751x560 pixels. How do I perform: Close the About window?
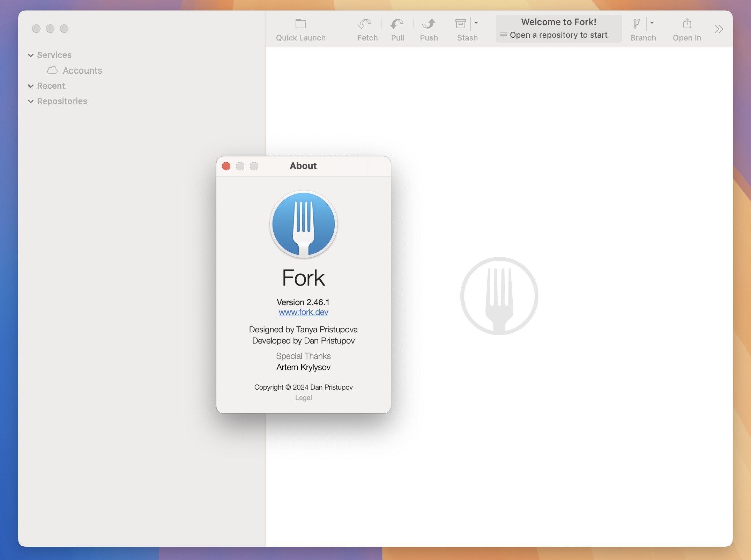click(x=226, y=166)
